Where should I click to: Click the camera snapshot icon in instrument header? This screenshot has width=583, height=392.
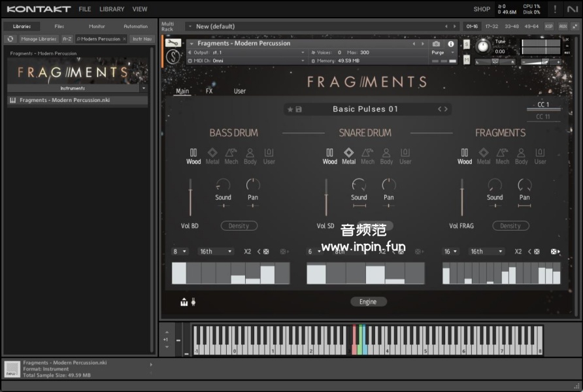pyautogui.click(x=436, y=44)
